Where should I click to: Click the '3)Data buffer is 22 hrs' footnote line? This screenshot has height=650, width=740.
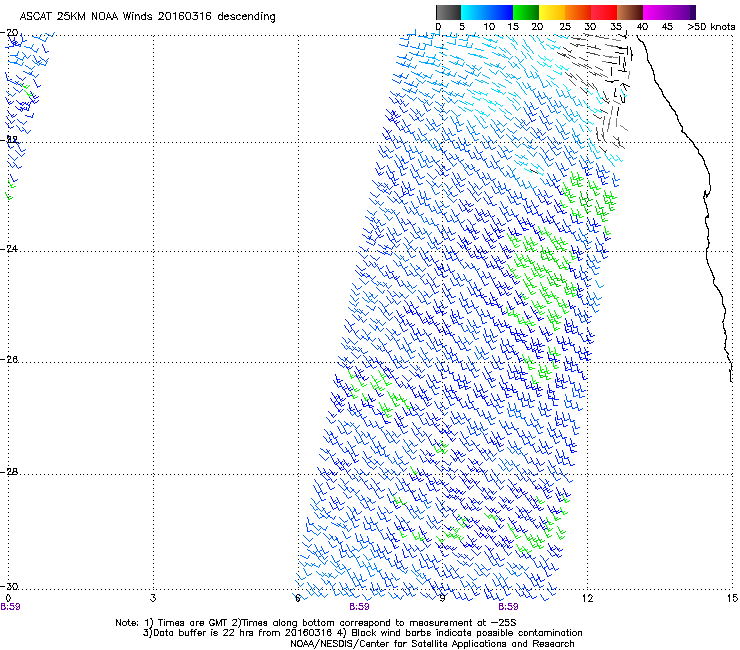[x=362, y=633]
